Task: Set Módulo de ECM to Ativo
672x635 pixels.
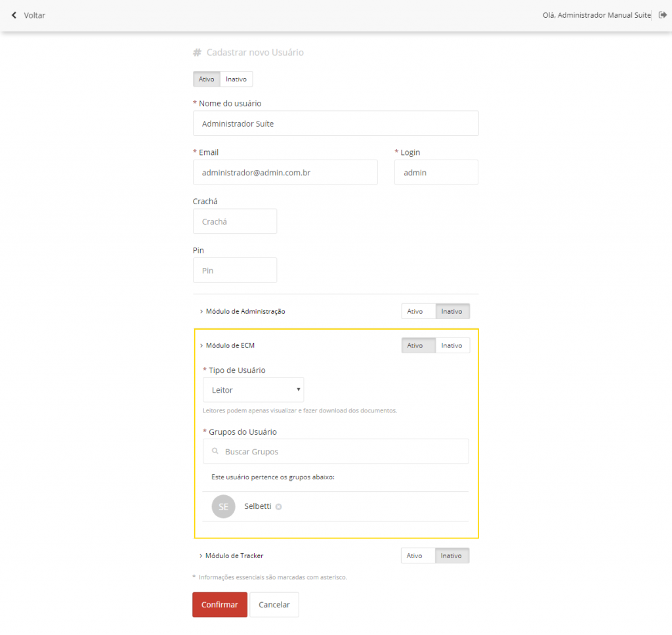Action: (418, 345)
